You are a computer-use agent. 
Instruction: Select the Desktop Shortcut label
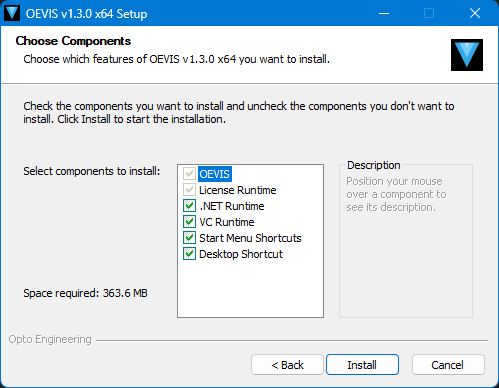241,254
